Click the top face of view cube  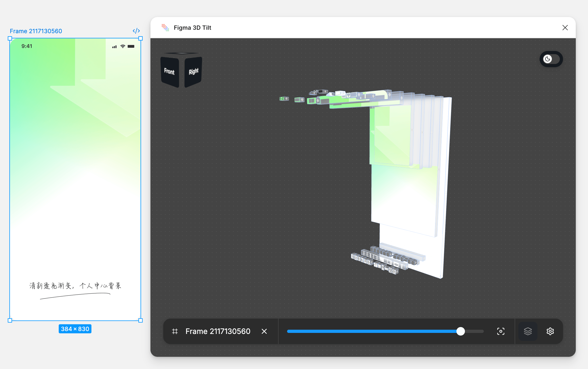181,53
